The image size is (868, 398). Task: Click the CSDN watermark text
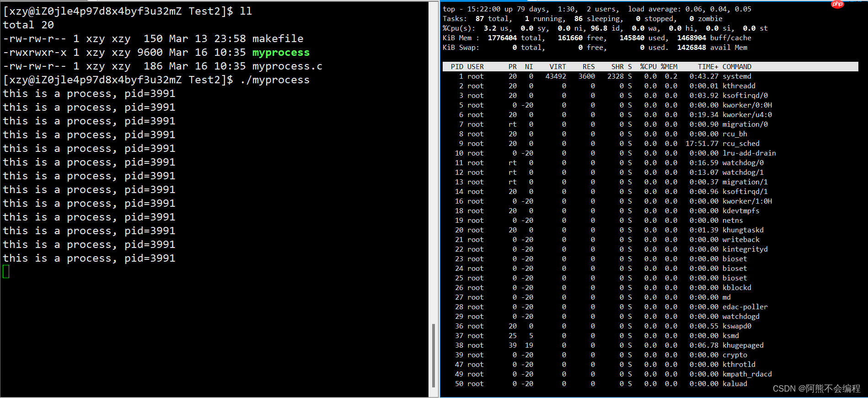816,388
